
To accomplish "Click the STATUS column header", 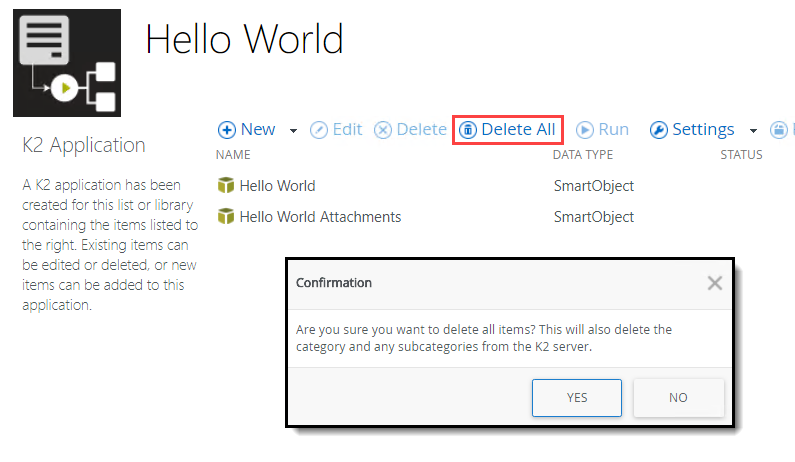I will point(741,155).
